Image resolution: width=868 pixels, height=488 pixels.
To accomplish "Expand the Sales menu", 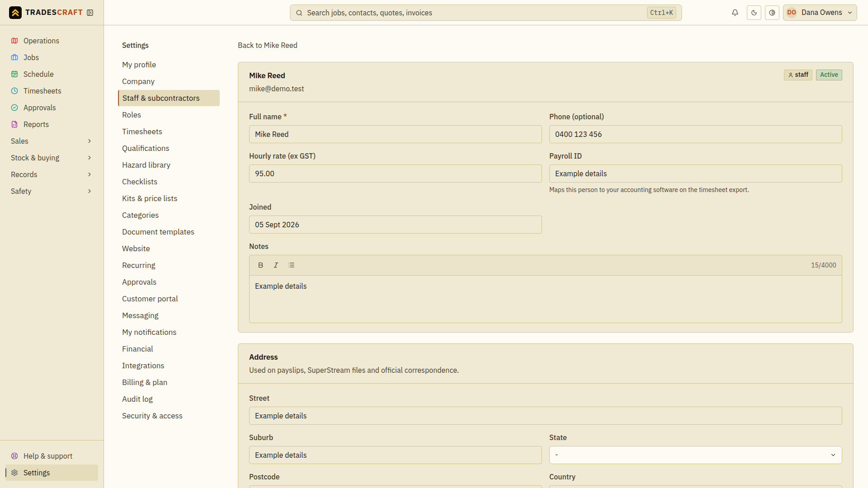I will tap(52, 141).
